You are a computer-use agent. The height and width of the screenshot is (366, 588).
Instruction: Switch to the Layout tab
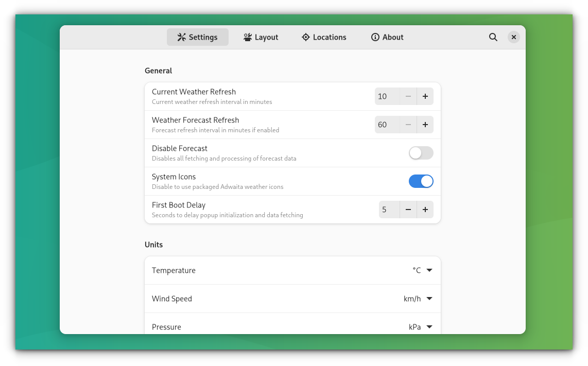coord(261,37)
